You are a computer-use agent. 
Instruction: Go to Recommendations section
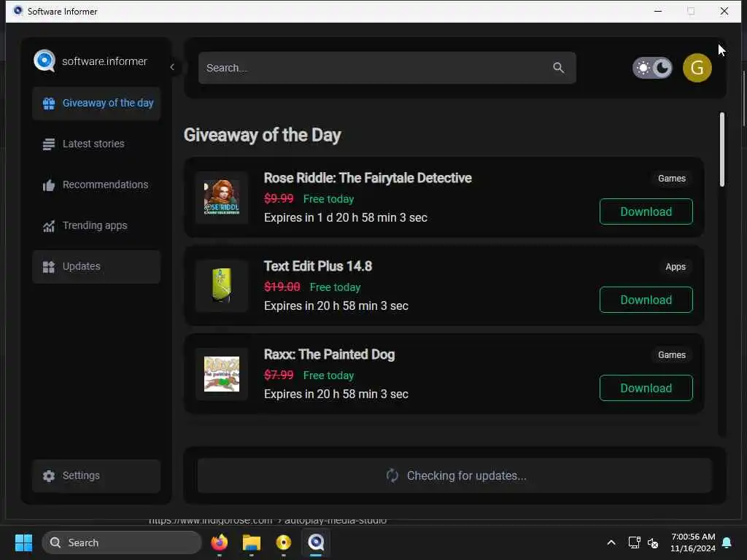pos(96,184)
